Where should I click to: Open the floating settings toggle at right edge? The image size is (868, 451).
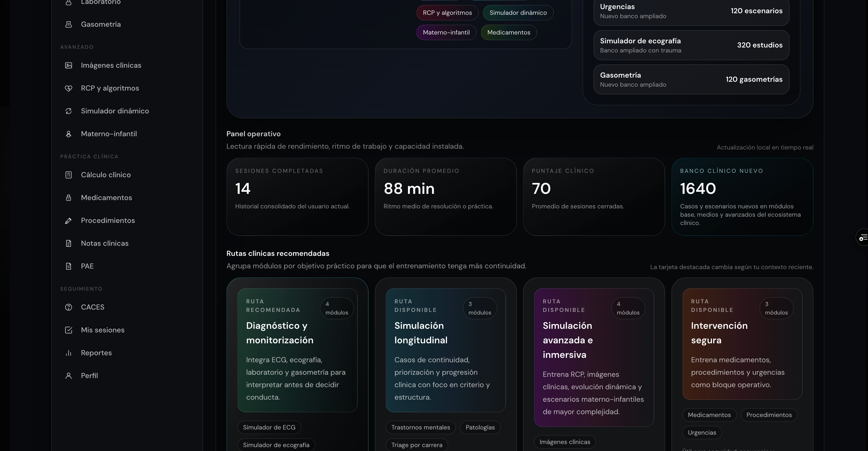point(862,238)
